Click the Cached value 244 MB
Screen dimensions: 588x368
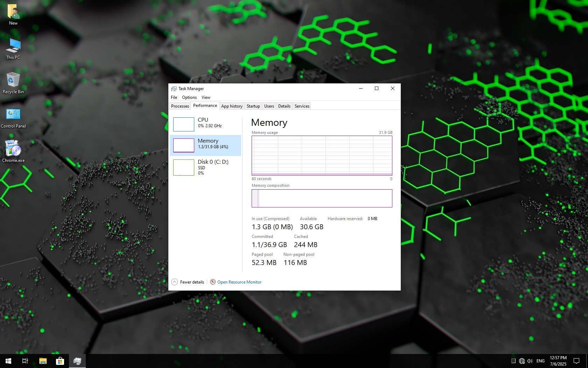tap(306, 245)
